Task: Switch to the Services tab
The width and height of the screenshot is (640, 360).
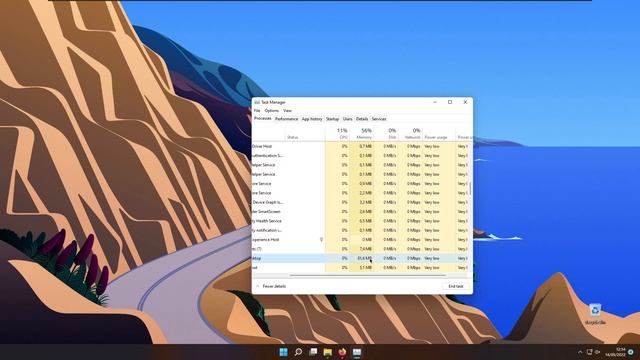Action: [379, 119]
